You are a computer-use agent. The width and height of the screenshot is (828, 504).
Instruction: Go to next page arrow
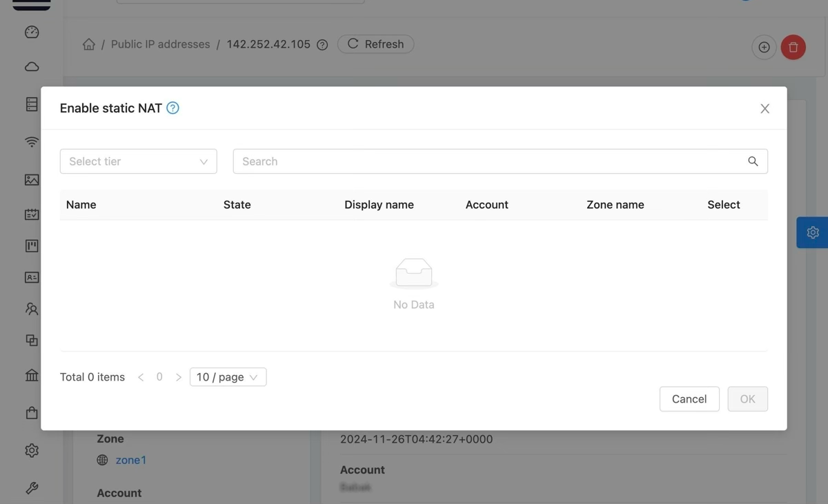pos(179,377)
